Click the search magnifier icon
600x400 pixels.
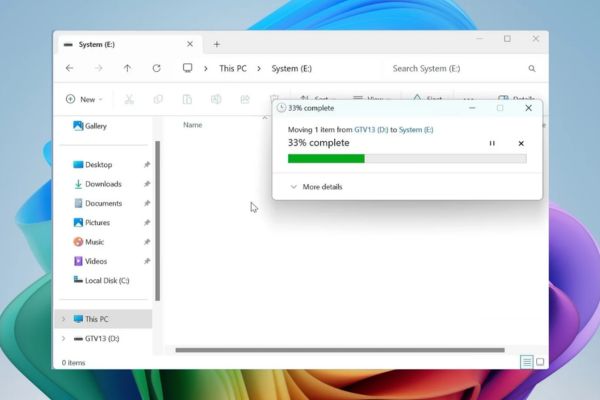click(x=532, y=69)
